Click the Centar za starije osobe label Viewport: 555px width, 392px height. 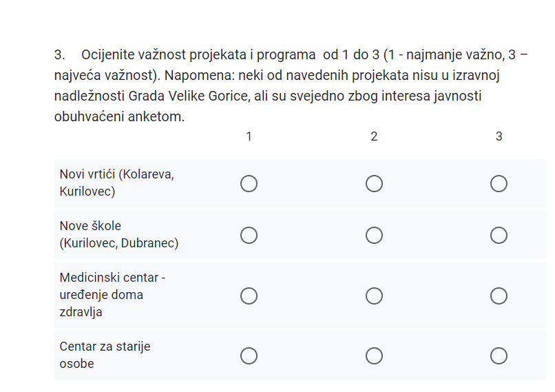105,355
